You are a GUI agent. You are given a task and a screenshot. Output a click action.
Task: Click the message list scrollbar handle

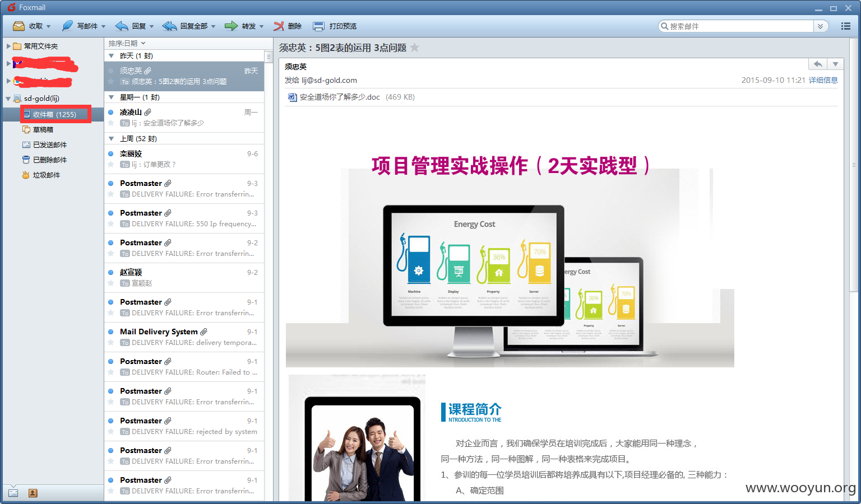click(x=269, y=57)
